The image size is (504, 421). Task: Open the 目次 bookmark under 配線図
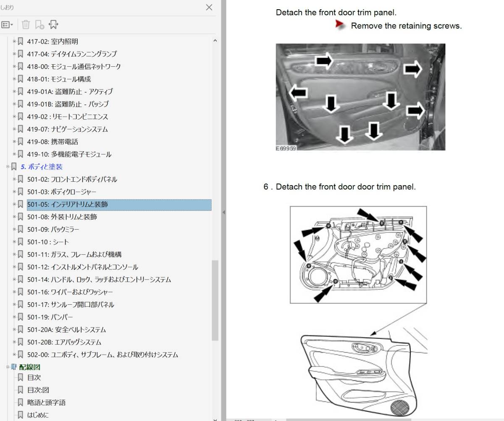pyautogui.click(x=34, y=377)
